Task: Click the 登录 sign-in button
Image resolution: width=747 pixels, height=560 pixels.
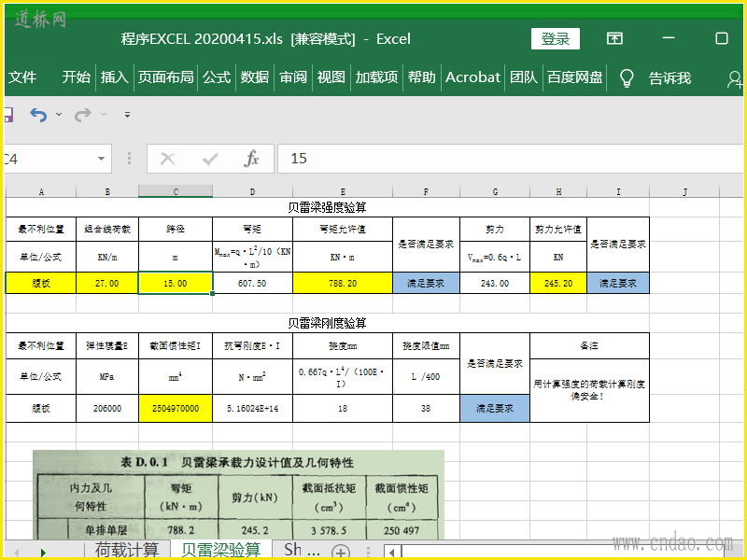Action: click(x=556, y=38)
